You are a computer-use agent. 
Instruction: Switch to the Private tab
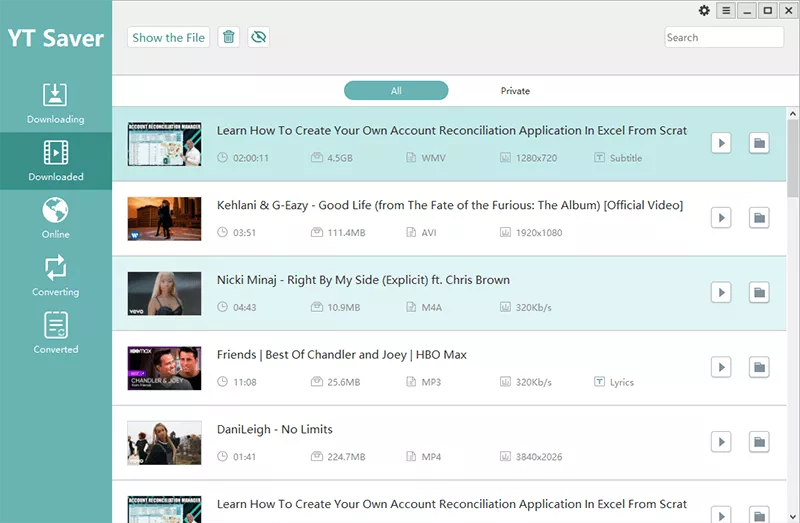(x=515, y=90)
